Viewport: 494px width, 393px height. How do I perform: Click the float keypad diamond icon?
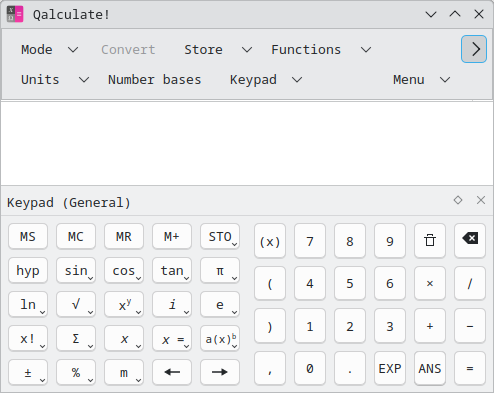coord(458,200)
